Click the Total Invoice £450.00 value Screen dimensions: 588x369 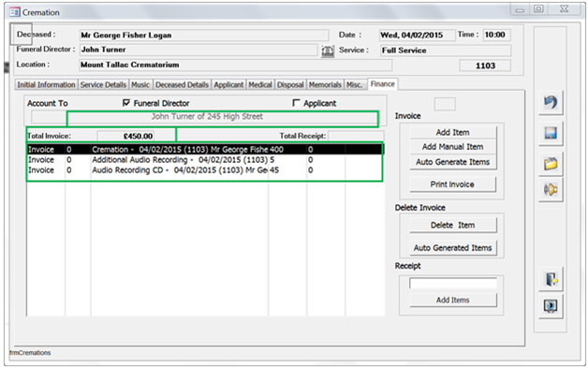126,136
